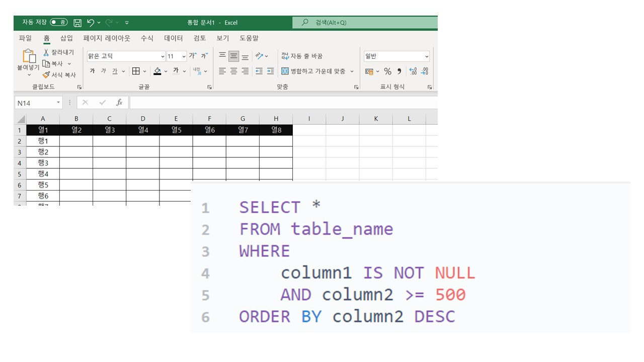Click the comma style icon
The width and height of the screenshot is (644, 362).
click(399, 71)
